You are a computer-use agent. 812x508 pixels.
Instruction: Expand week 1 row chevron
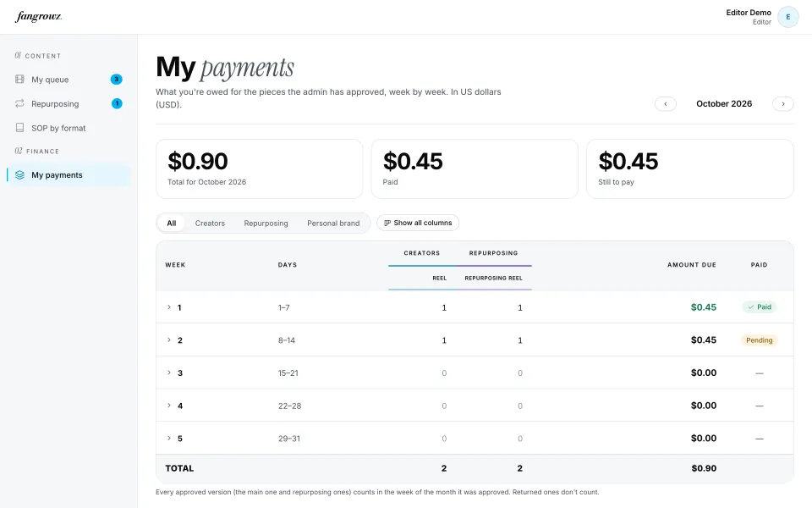(169, 307)
